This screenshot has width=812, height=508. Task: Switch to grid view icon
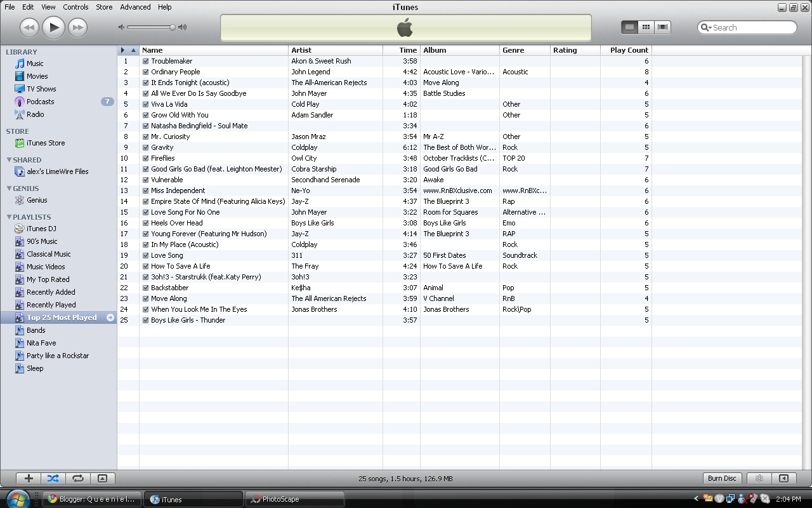646,27
